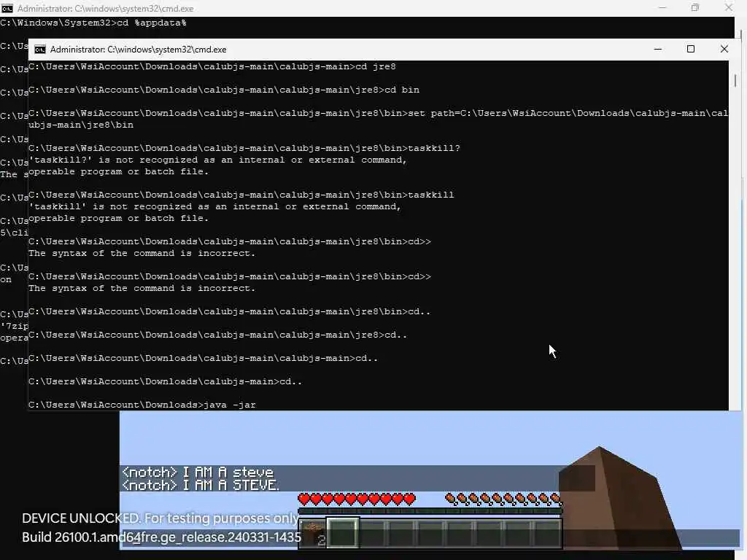This screenshot has height=560, width=747.
Task: Click the '<notch> I AM A steve' chat message
Action: [x=198, y=472]
